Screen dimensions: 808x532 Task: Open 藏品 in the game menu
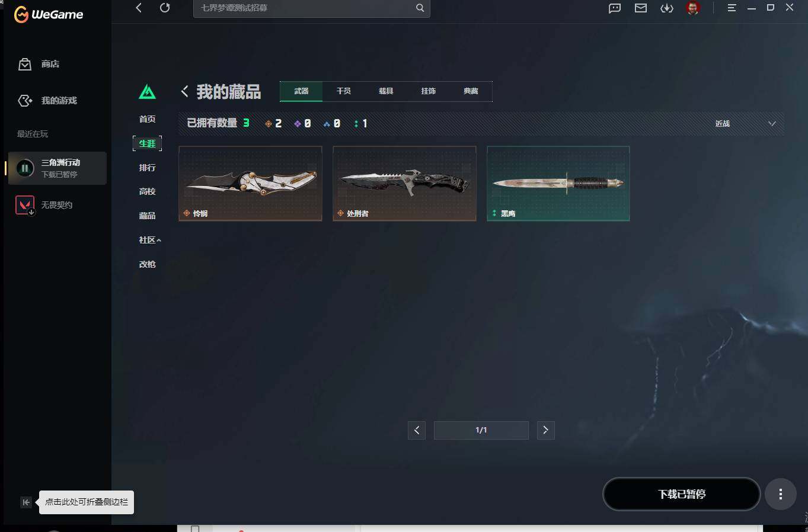(147, 216)
